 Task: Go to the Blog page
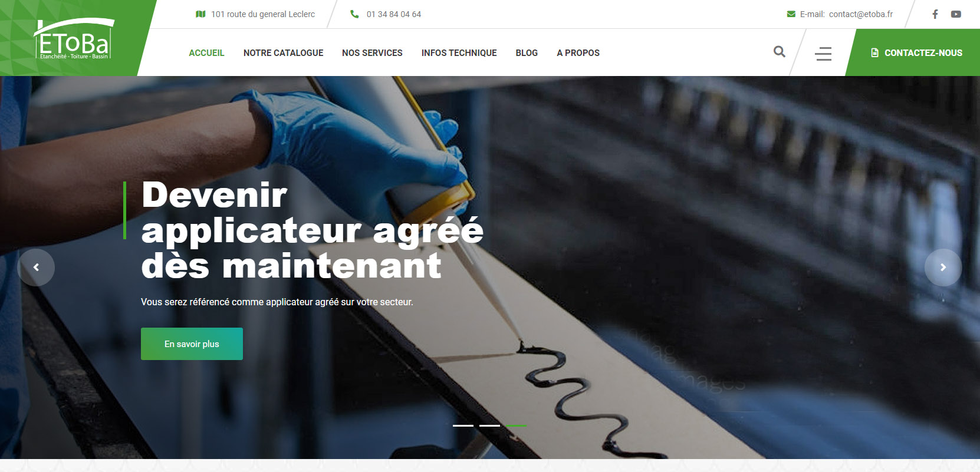point(527,53)
